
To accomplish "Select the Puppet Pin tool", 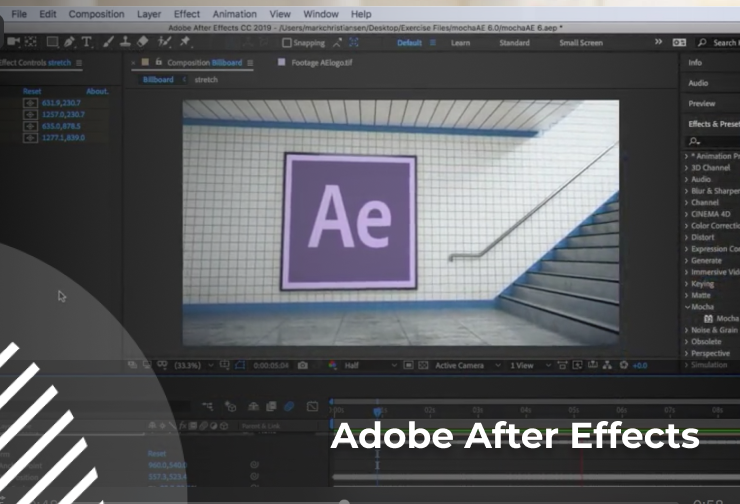I will [x=185, y=42].
